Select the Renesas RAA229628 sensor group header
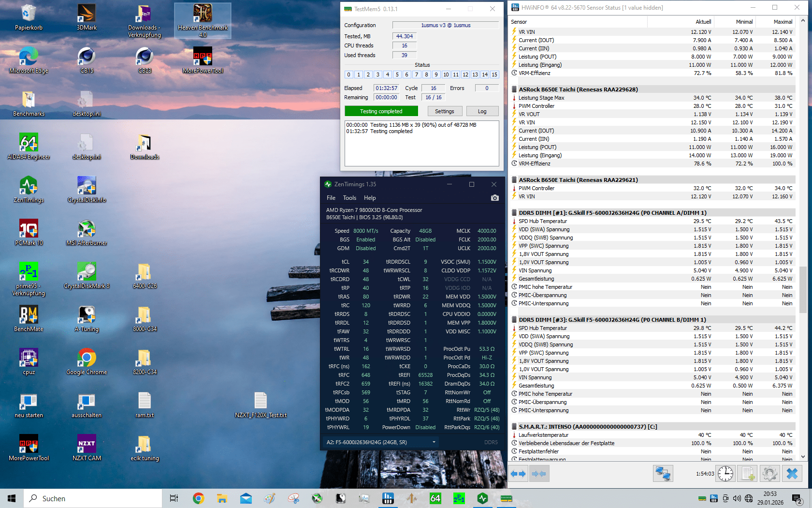The image size is (812, 508). (653, 90)
